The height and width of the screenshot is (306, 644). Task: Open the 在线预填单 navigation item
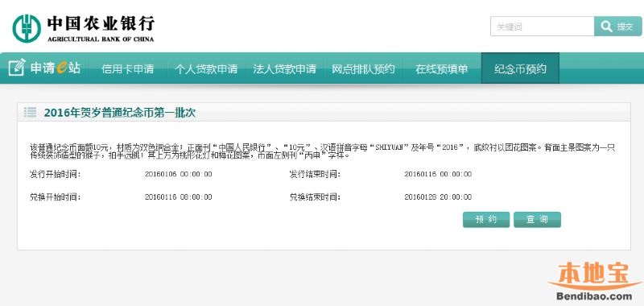[441, 68]
